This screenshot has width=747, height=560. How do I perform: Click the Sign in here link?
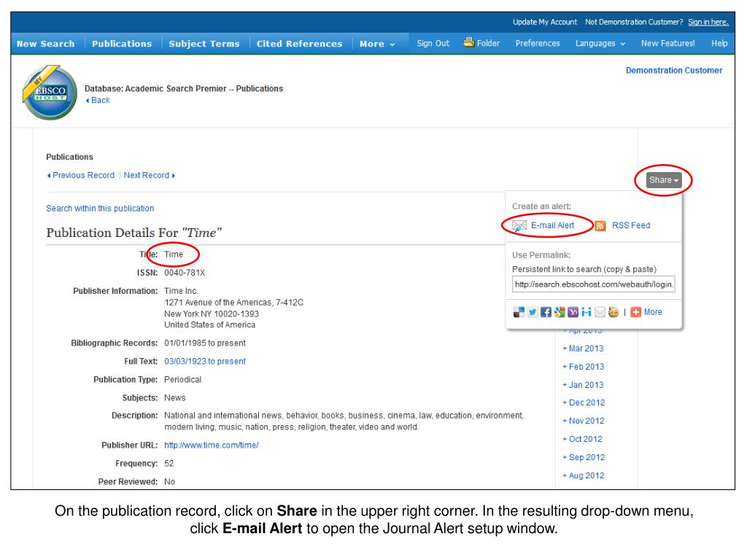click(708, 22)
